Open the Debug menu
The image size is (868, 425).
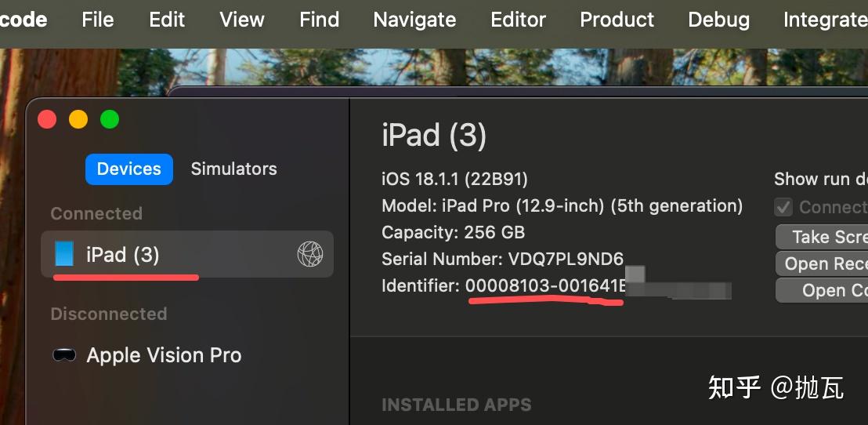718,20
